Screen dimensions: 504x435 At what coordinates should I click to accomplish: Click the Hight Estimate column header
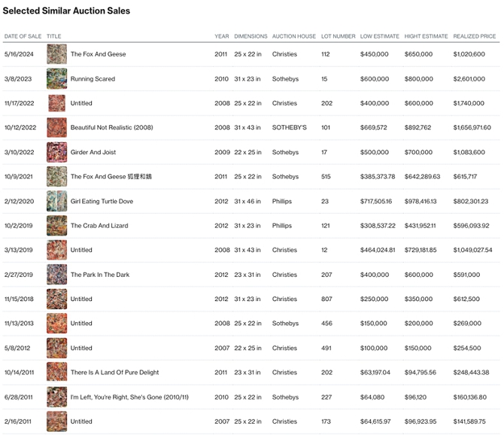click(x=426, y=36)
